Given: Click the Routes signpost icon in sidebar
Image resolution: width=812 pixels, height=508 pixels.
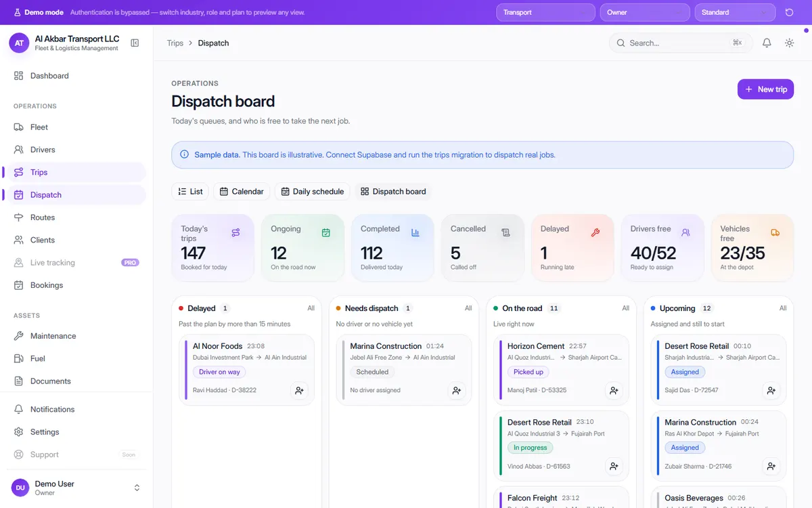Looking at the screenshot, I should (x=18, y=217).
